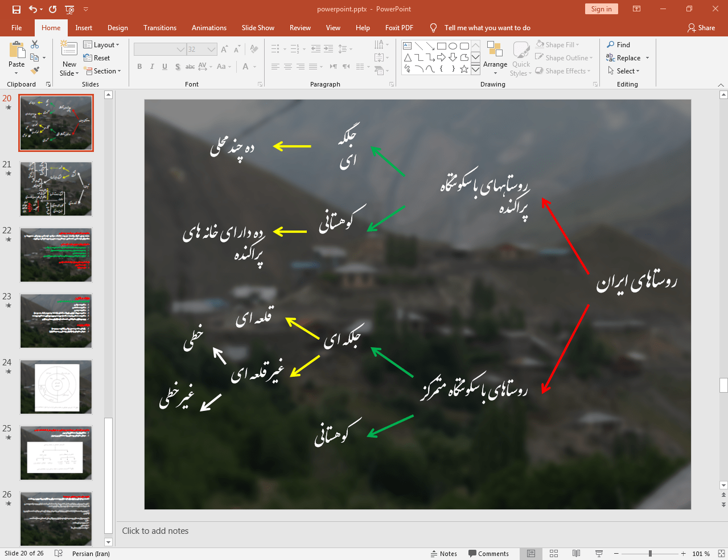Open Comments pane from status bar
The width and height of the screenshot is (728, 560).
488,554
